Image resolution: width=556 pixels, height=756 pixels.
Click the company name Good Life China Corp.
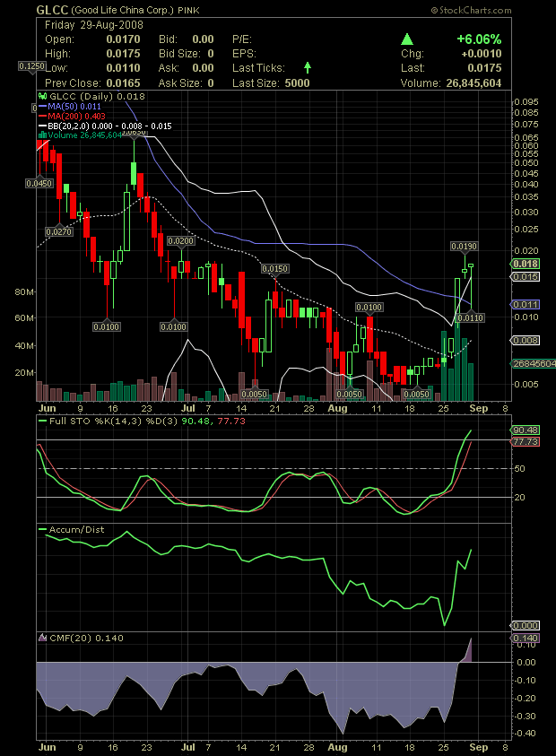(x=123, y=10)
